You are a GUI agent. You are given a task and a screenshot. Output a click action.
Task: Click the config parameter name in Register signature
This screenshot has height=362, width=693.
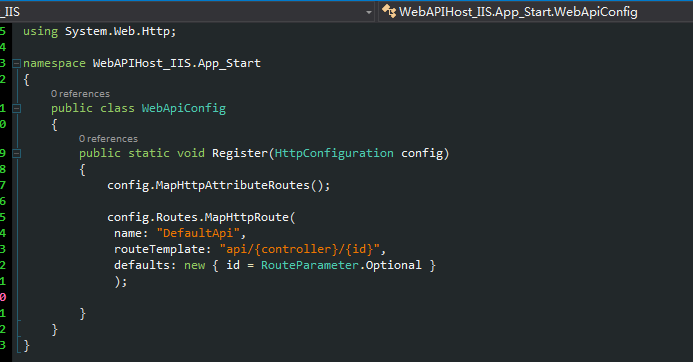tap(422, 153)
